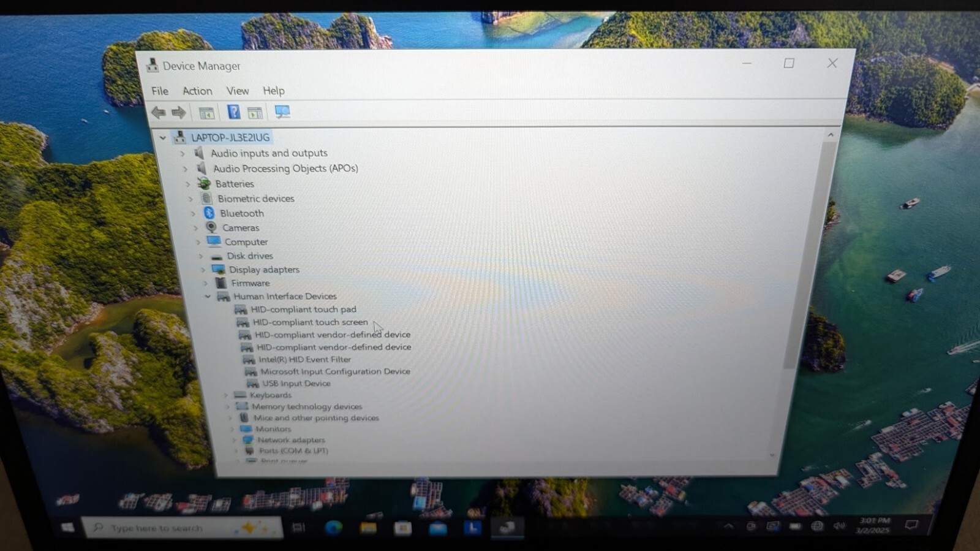Open the Help menu
The height and width of the screenshot is (551, 980).
pyautogui.click(x=274, y=91)
